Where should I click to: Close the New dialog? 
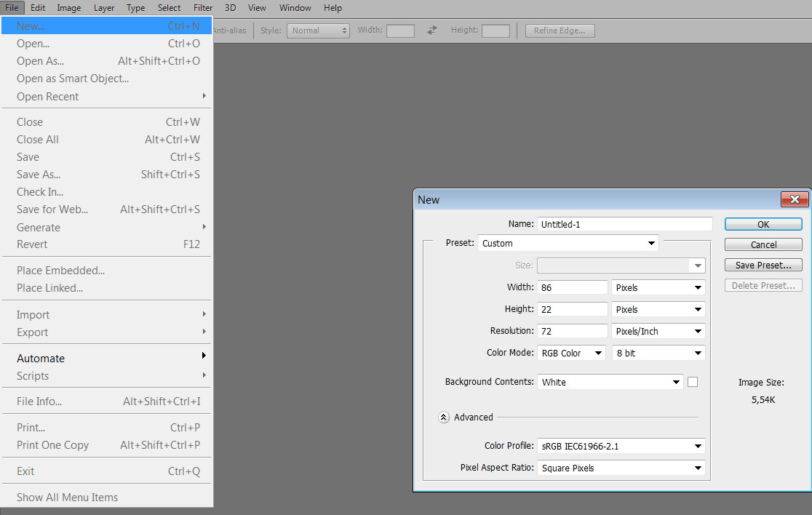(x=795, y=199)
